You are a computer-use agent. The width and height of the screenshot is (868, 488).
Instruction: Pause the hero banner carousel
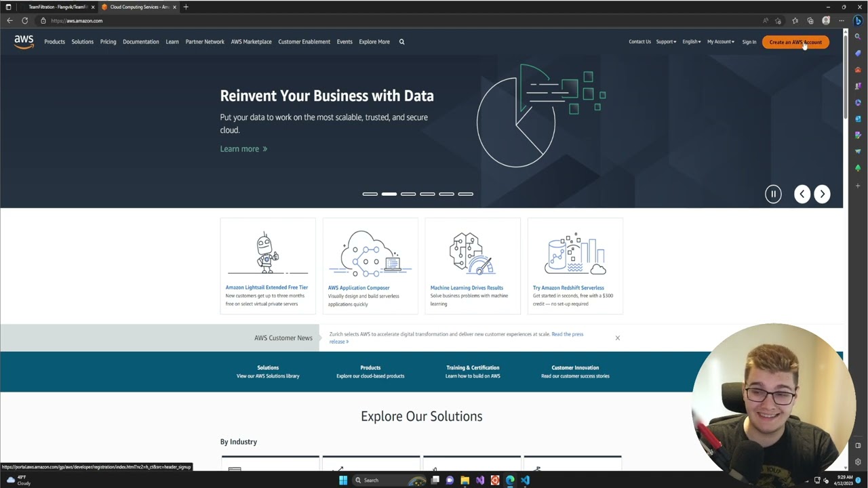(x=773, y=194)
